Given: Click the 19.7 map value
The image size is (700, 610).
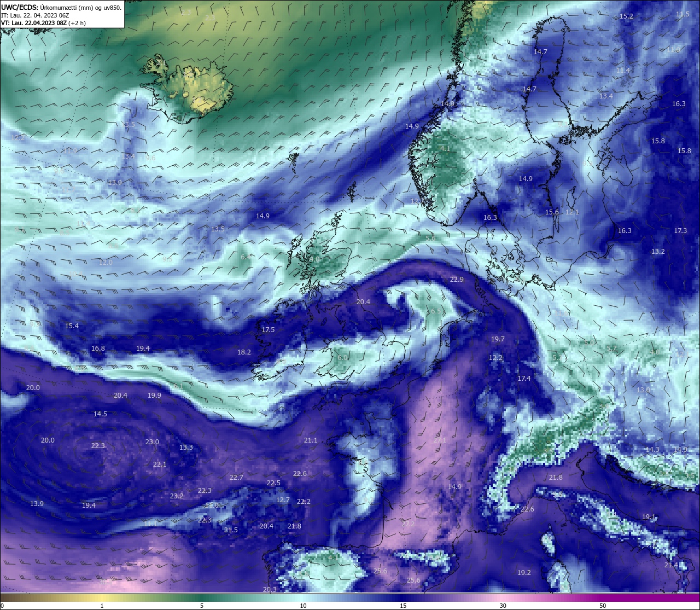Looking at the screenshot, I should 498,339.
